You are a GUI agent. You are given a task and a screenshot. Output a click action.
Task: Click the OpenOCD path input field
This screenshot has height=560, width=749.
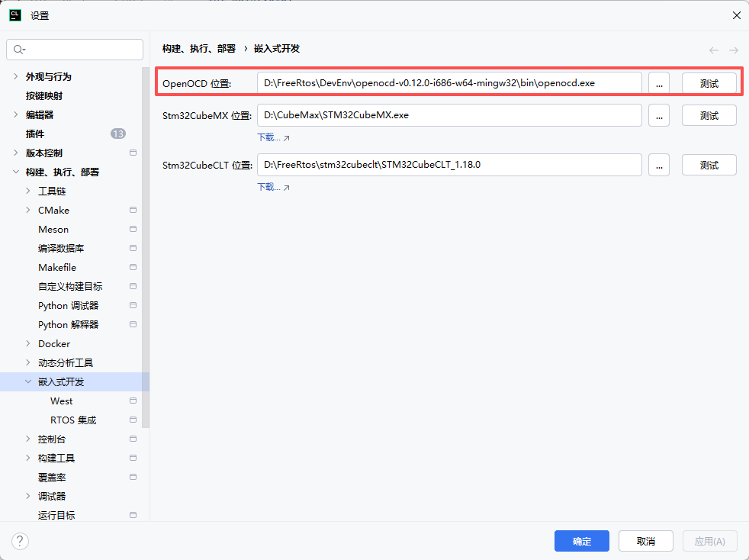tap(449, 83)
